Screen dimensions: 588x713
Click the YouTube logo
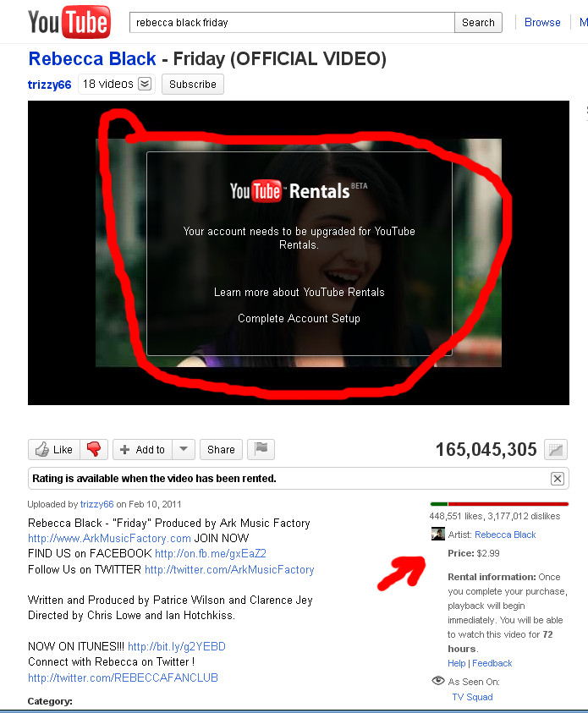click(69, 22)
